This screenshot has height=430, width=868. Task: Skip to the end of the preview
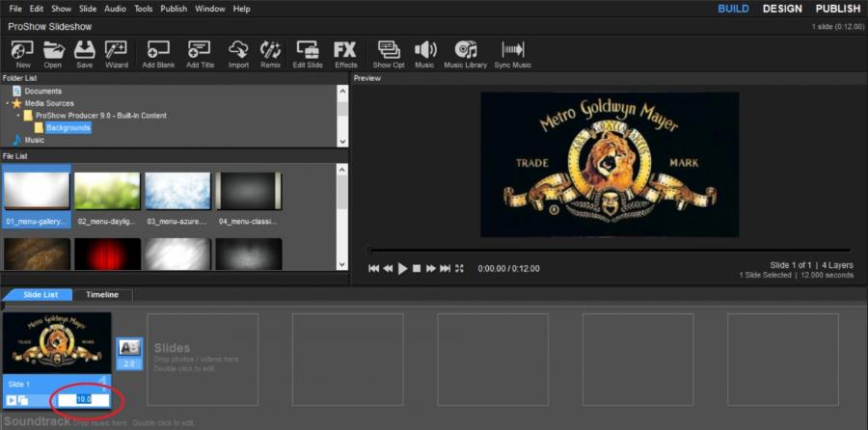tap(445, 268)
